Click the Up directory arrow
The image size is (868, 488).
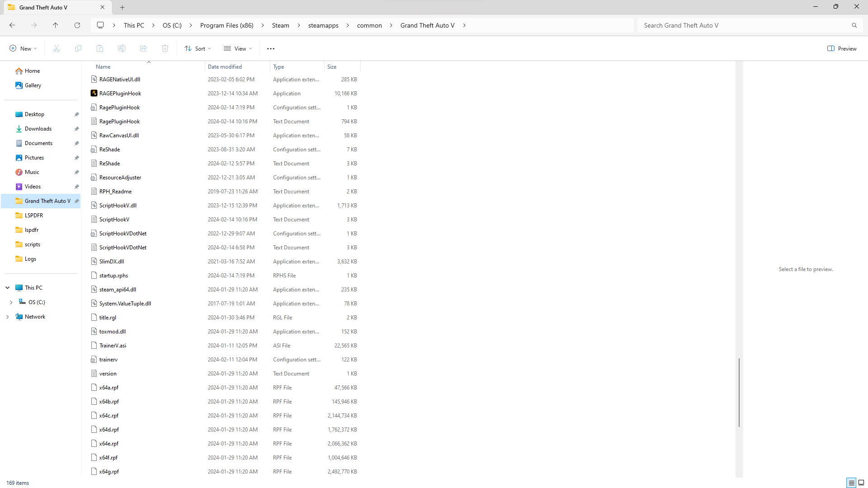(x=56, y=25)
